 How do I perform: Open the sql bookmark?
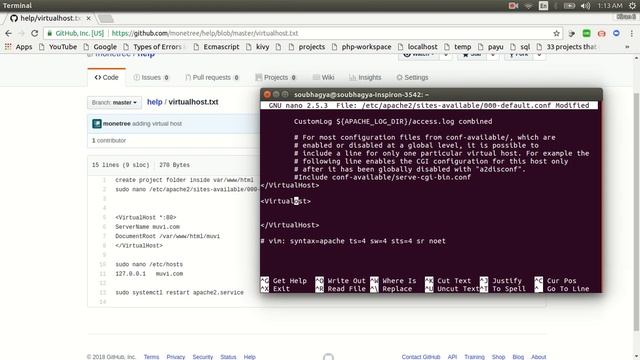pos(520,47)
